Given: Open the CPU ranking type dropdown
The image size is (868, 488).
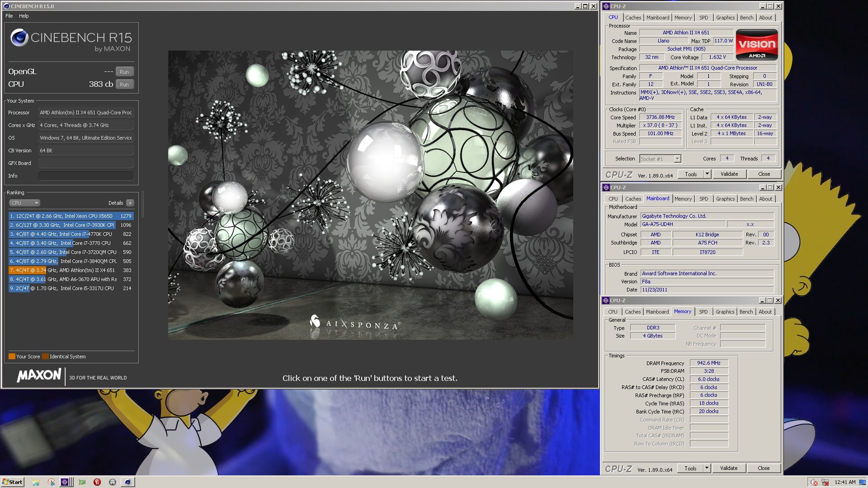Looking at the screenshot, I should pos(25,203).
